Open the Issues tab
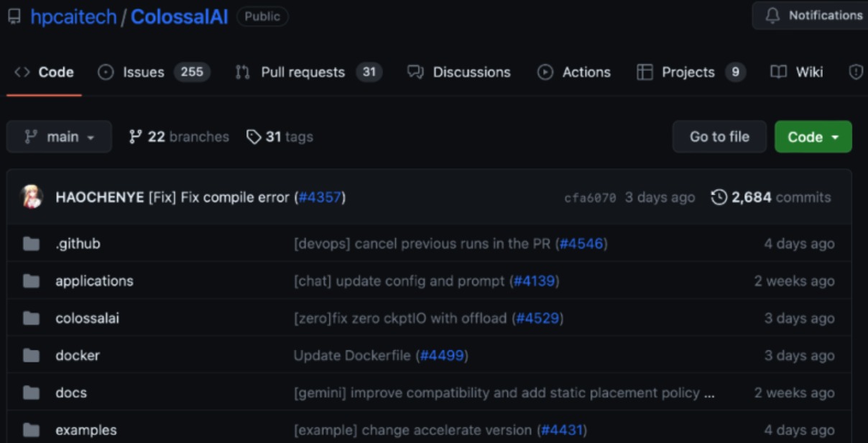The image size is (868, 443). [x=154, y=72]
